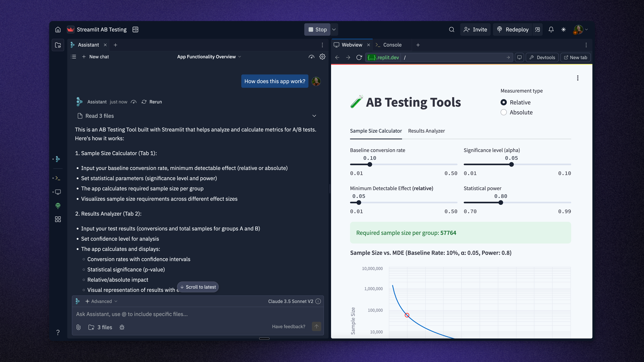Image resolution: width=644 pixels, height=362 pixels.
Task: Select the Webview monitor icon in the sidebar
Action: click(58, 192)
